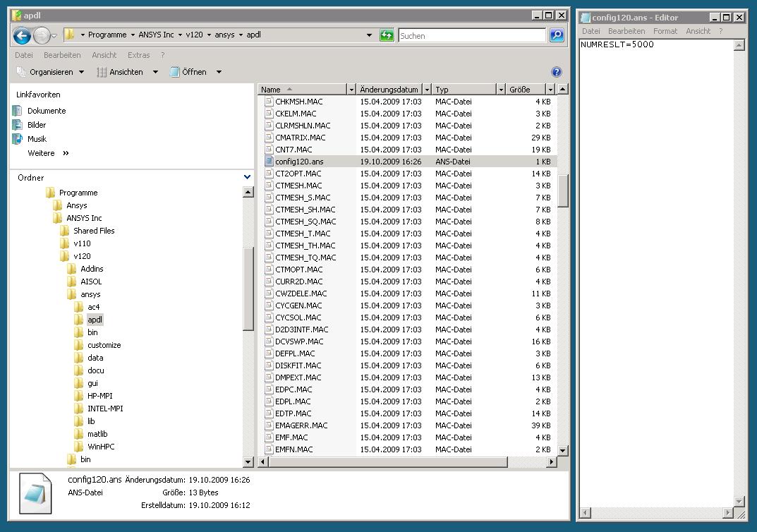Click the file name EDPC.MAC
Viewport: 757px width, 532px height.
click(293, 389)
